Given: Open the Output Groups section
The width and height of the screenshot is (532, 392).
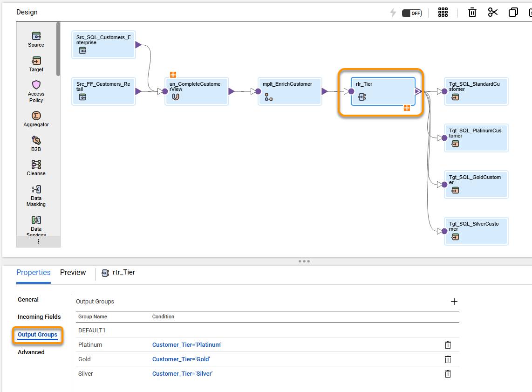Looking at the screenshot, I should click(x=37, y=335).
